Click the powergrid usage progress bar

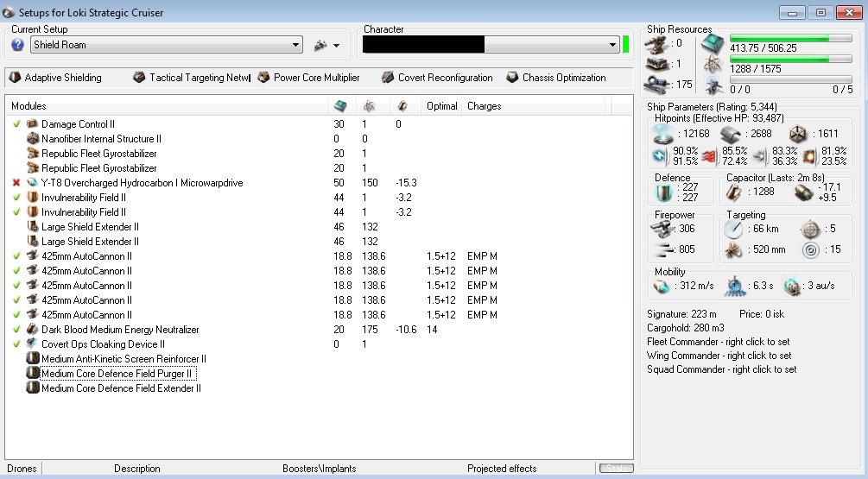click(x=790, y=59)
